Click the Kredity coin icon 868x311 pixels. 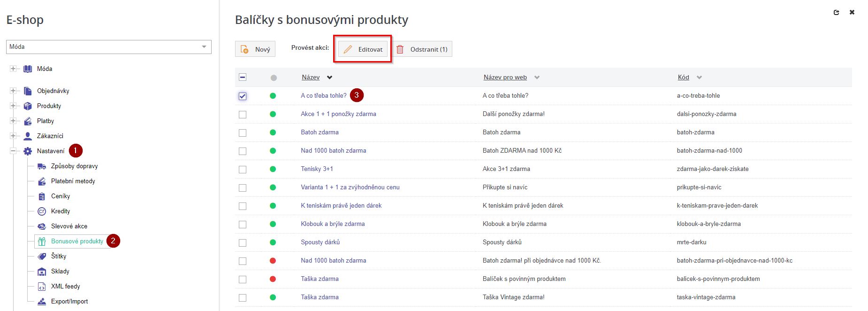pos(42,211)
